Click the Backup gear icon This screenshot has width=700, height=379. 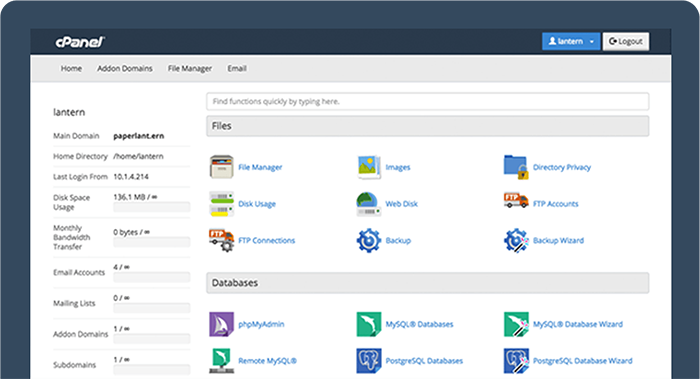(x=369, y=240)
